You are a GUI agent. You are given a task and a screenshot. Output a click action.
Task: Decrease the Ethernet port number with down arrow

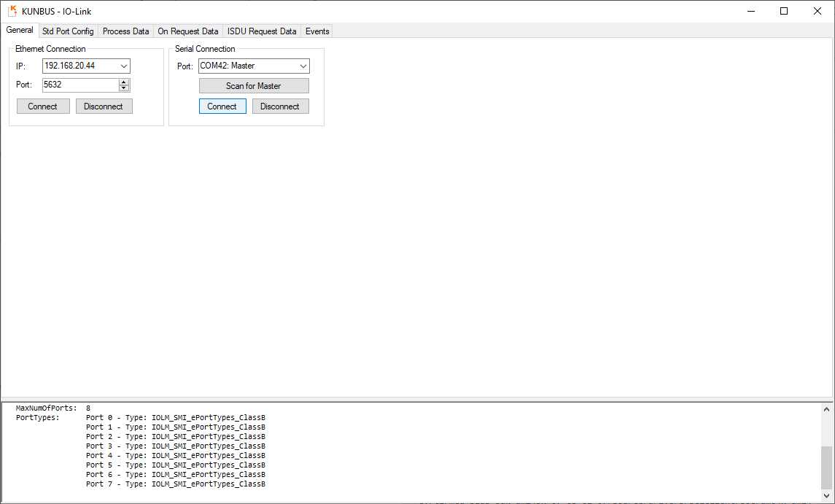[124, 88]
